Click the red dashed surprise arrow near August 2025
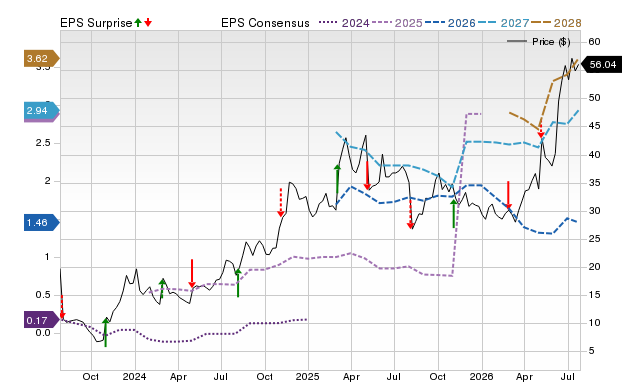This screenshot has width=640, height=382. [x=410, y=214]
